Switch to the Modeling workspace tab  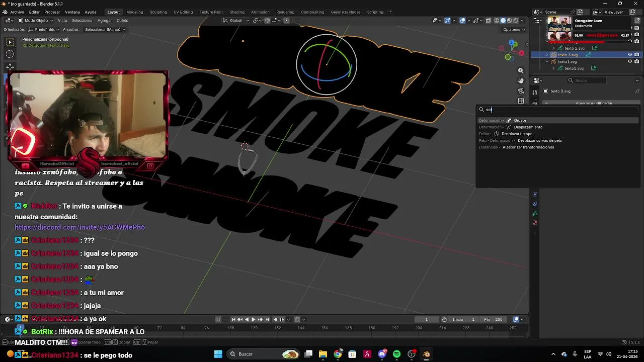click(135, 12)
